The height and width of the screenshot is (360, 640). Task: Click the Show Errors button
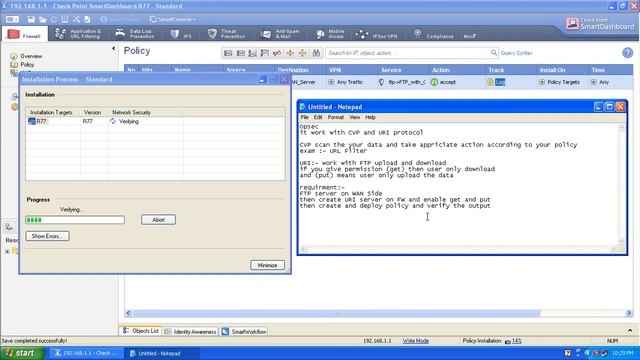coord(47,236)
